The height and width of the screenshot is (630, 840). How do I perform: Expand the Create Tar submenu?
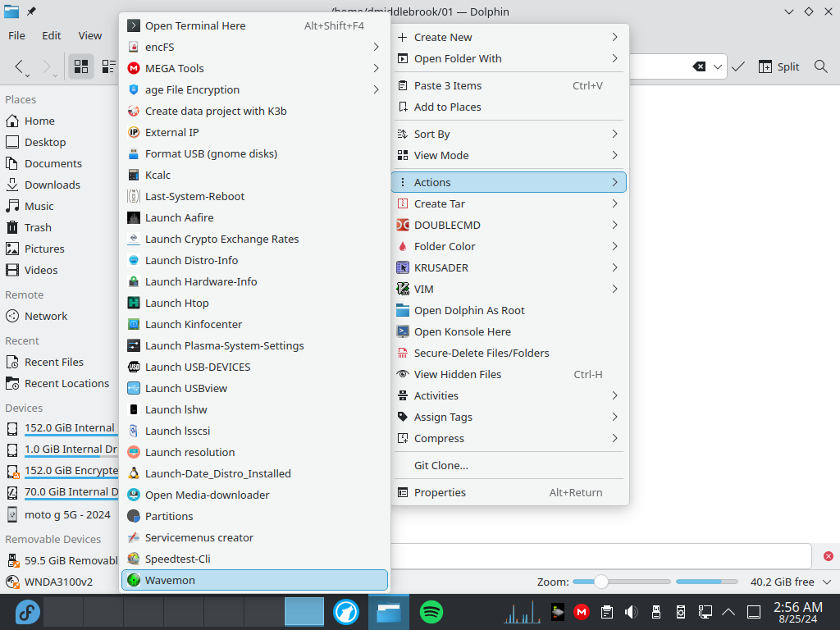coord(509,203)
